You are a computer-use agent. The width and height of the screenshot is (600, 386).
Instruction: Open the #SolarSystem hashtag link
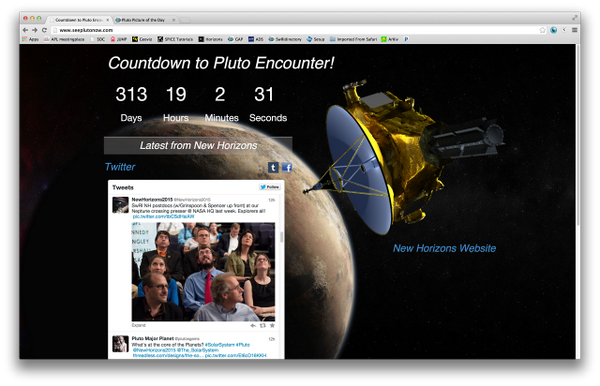tap(219, 345)
